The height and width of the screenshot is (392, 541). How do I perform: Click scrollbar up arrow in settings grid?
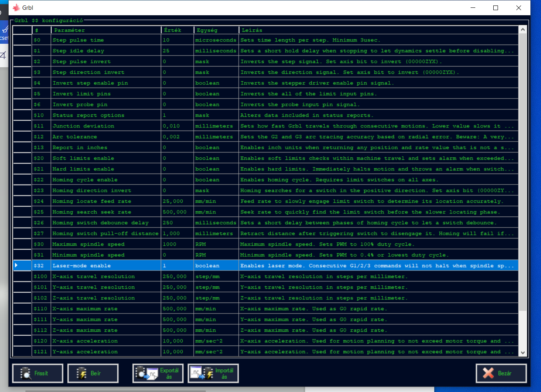pos(523,30)
